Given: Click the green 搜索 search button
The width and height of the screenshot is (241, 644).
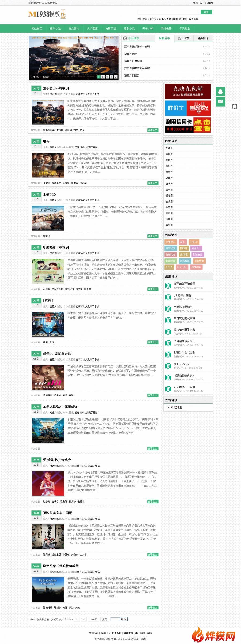Looking at the screenshot, I should tap(206, 12).
